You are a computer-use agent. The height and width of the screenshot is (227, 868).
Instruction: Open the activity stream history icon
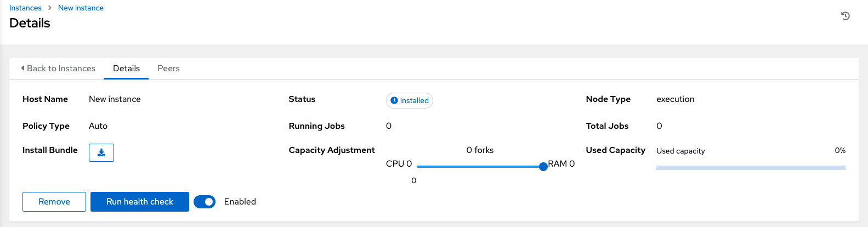click(846, 16)
